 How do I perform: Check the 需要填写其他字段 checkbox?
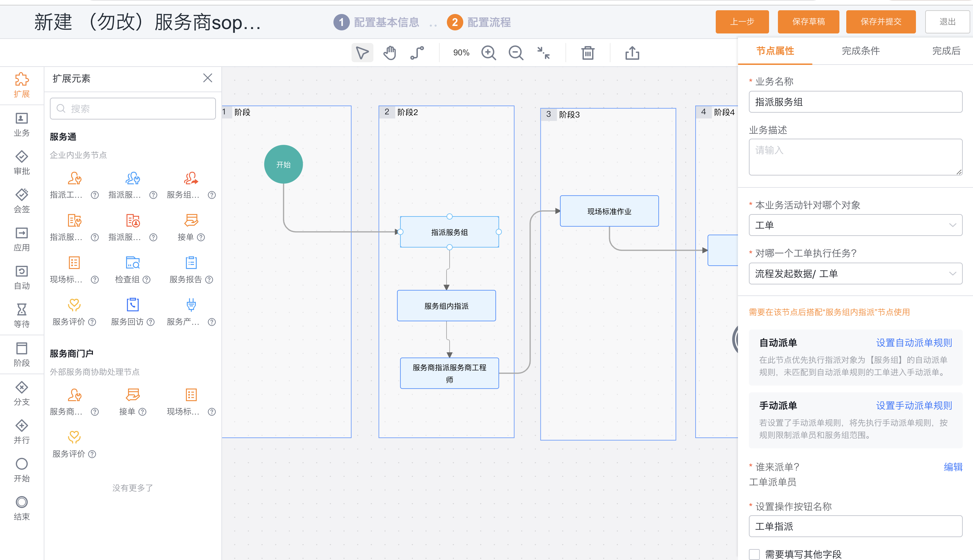click(754, 554)
